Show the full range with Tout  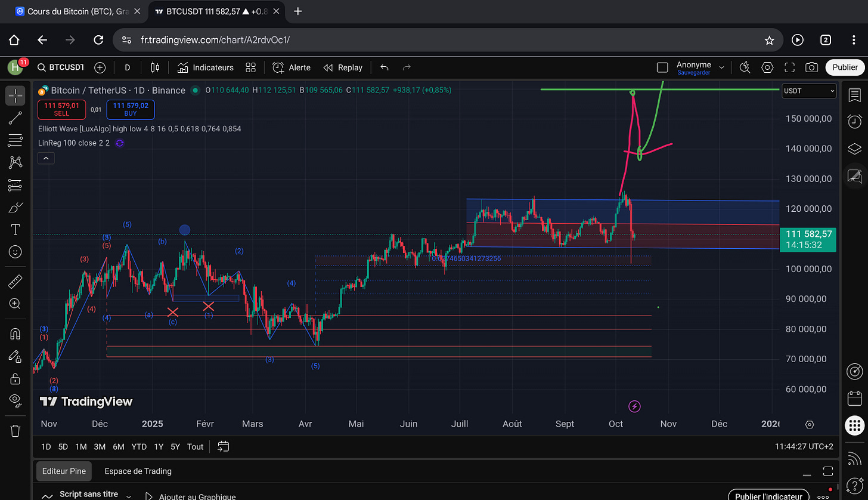click(x=195, y=446)
